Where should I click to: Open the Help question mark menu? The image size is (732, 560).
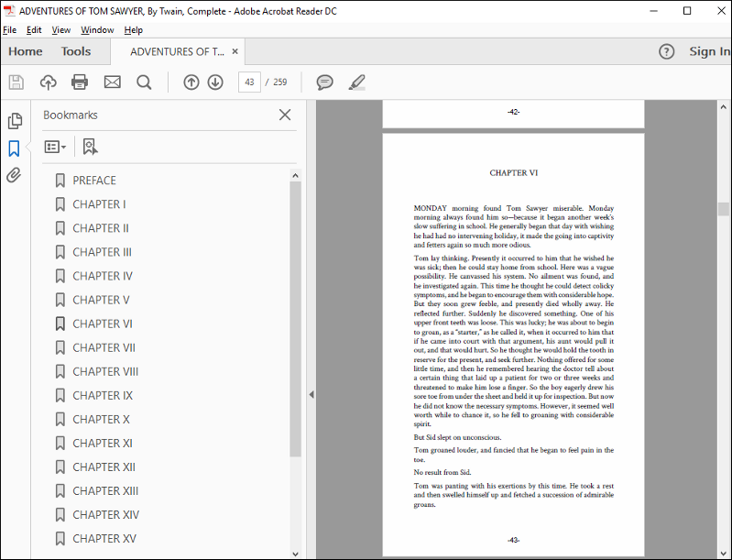coord(667,51)
